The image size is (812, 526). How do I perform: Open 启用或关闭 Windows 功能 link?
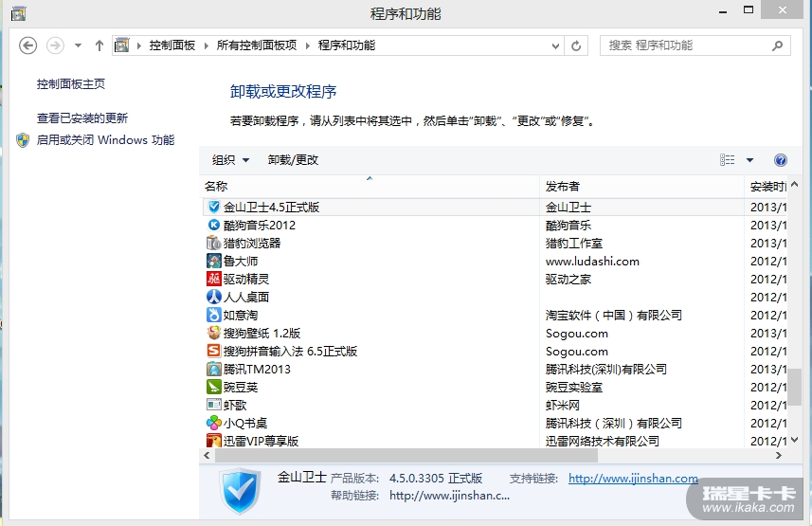tap(105, 140)
